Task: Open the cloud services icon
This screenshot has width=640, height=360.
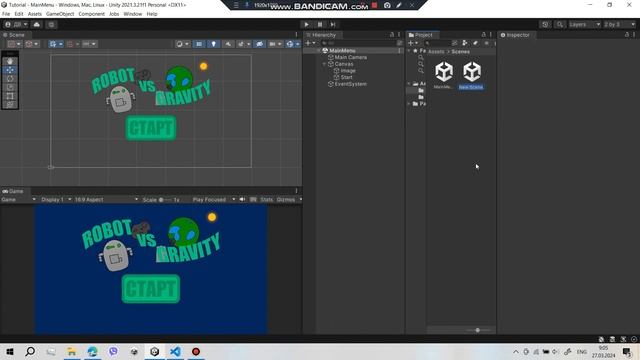Action: pyautogui.click(x=36, y=24)
